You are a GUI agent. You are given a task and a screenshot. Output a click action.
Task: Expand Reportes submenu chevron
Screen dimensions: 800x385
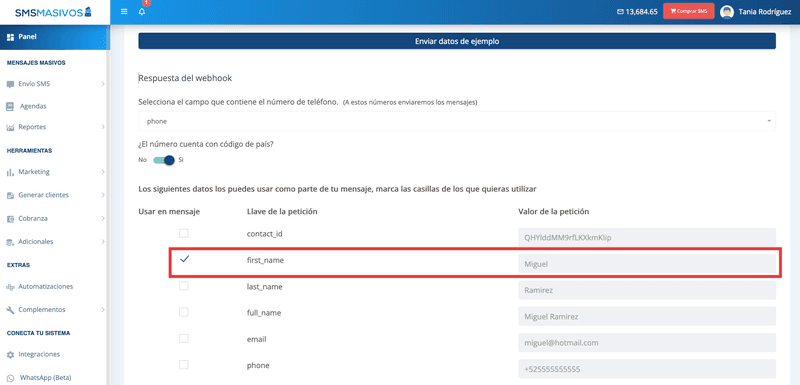pyautogui.click(x=103, y=127)
